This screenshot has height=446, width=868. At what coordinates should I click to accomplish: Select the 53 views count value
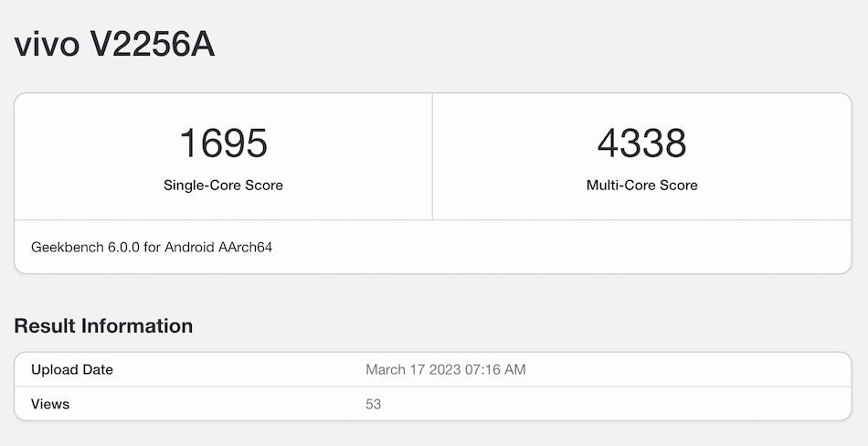(373, 404)
